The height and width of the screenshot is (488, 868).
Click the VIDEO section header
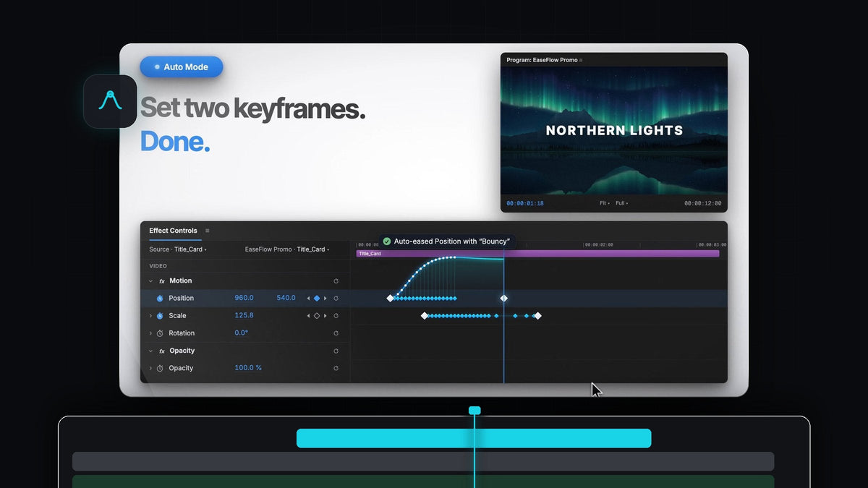point(158,266)
